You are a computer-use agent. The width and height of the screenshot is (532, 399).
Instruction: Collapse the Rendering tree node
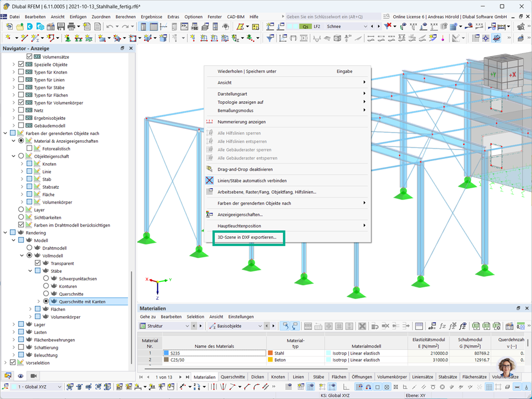(x=5, y=232)
